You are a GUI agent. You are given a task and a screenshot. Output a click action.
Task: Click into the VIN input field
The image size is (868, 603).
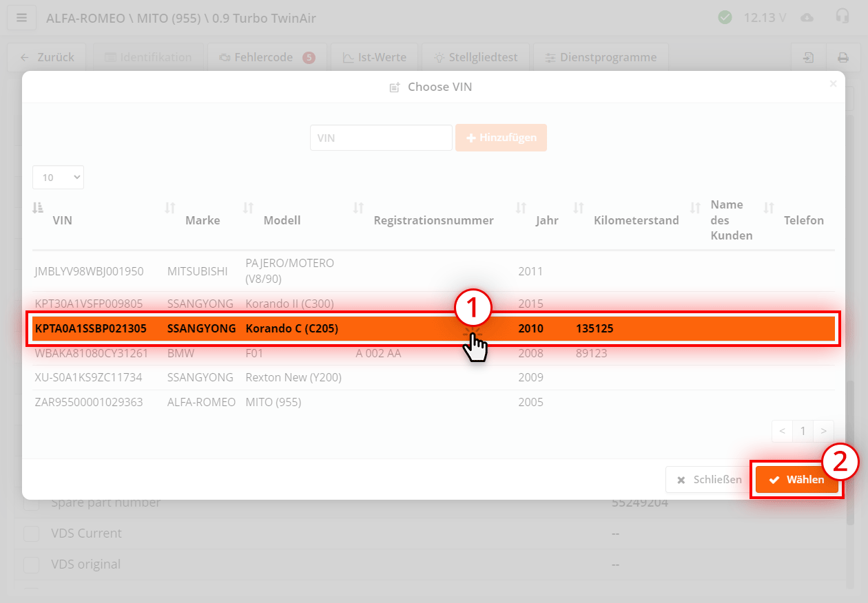tap(381, 138)
